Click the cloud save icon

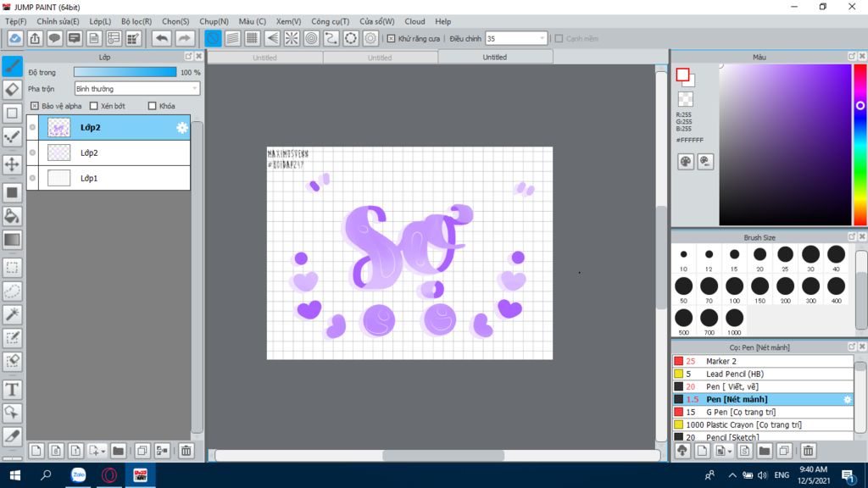(x=15, y=38)
